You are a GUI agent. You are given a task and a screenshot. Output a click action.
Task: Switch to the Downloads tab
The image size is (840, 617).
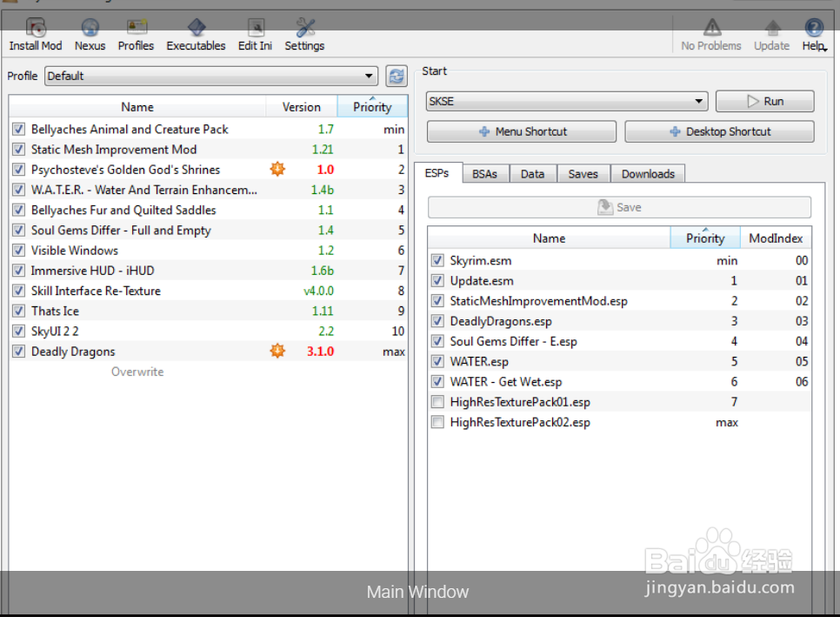tap(648, 174)
